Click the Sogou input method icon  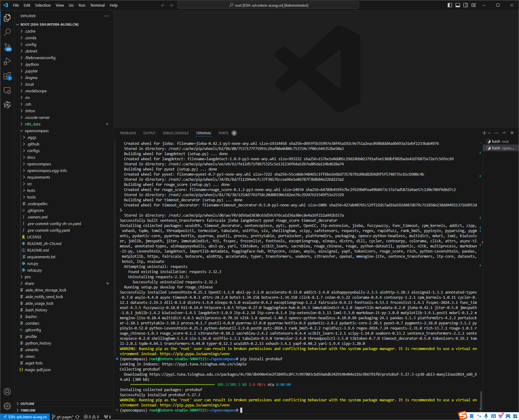[463, 415]
